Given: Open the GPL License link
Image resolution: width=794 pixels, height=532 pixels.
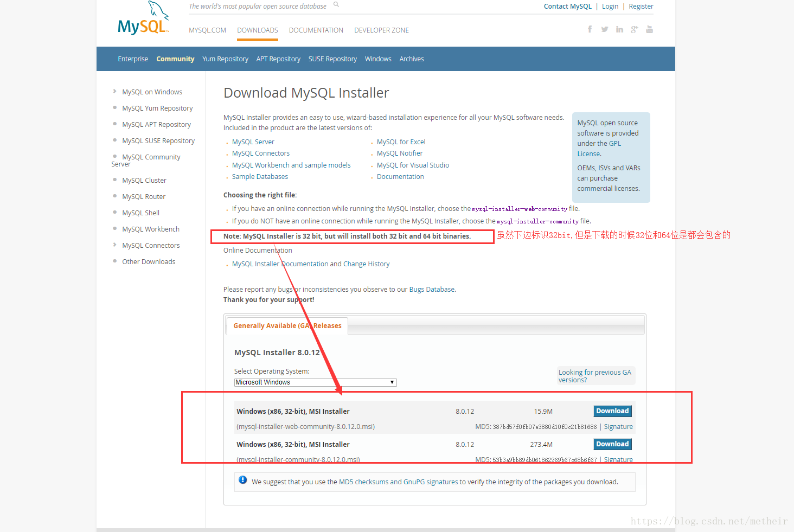Looking at the screenshot, I should [x=599, y=149].
